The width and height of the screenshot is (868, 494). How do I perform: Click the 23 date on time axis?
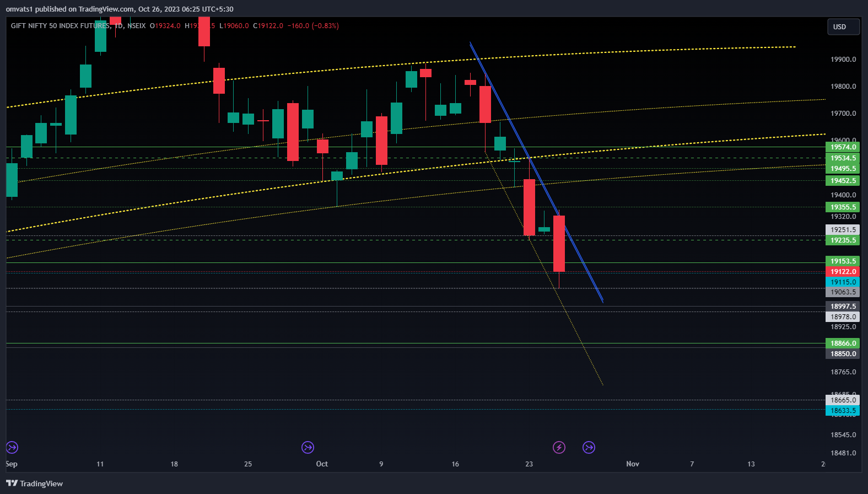point(529,464)
